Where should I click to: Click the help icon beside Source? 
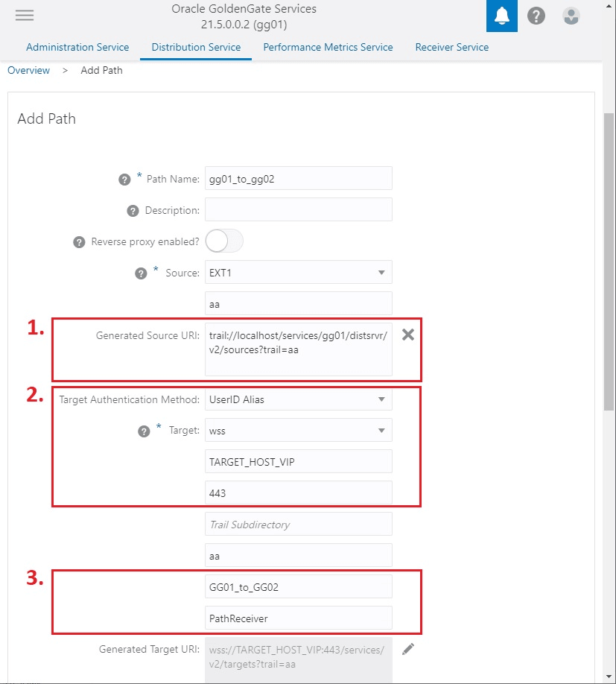[142, 273]
